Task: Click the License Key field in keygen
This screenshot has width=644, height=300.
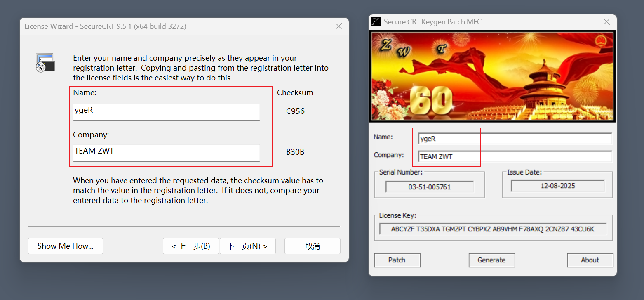Action: coord(493,229)
